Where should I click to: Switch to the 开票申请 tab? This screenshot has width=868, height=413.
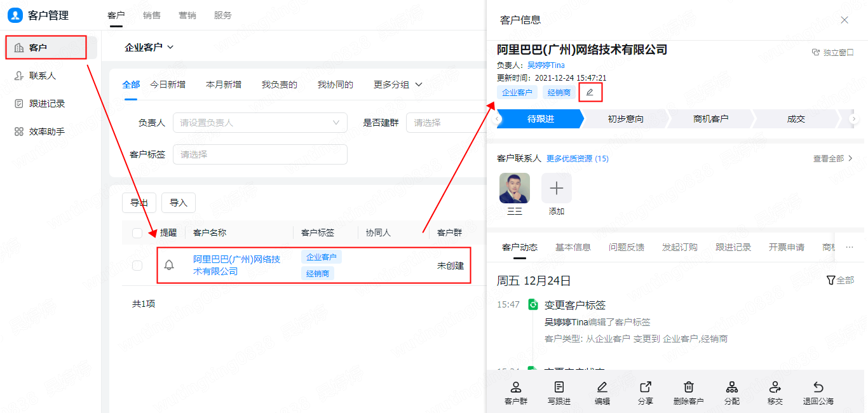787,247
